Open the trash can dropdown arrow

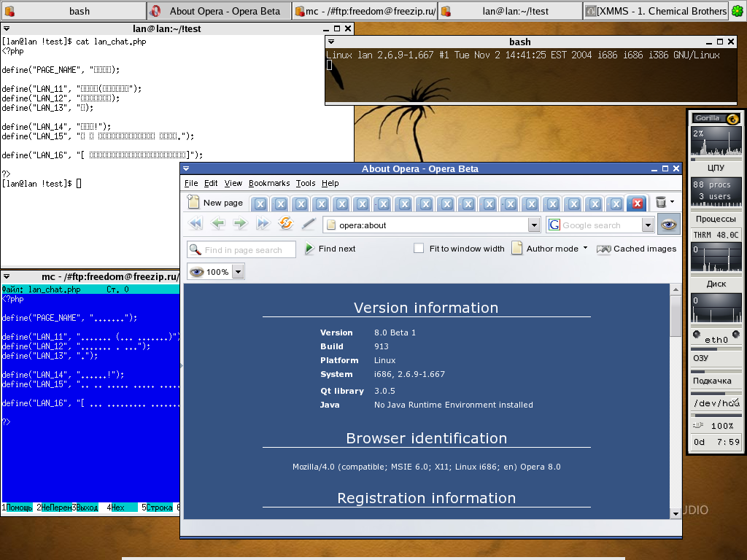tap(672, 202)
